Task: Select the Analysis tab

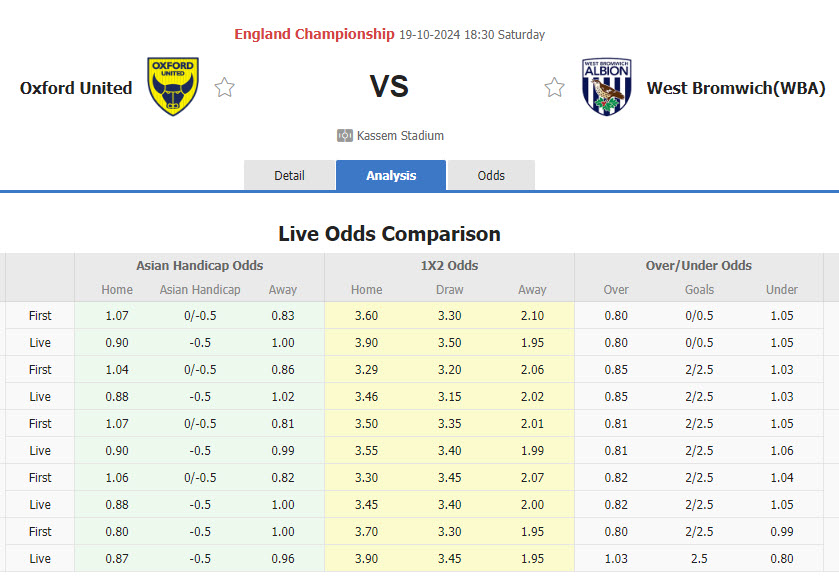Action: pos(390,175)
